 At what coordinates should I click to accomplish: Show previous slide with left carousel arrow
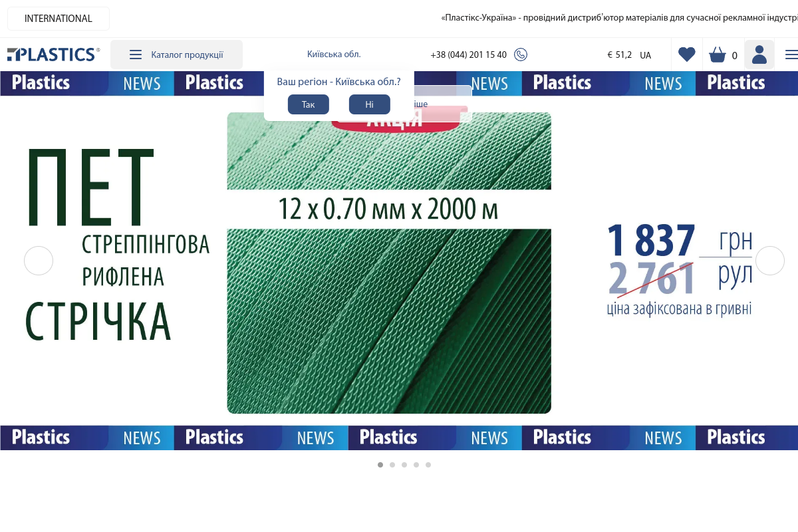click(x=39, y=261)
